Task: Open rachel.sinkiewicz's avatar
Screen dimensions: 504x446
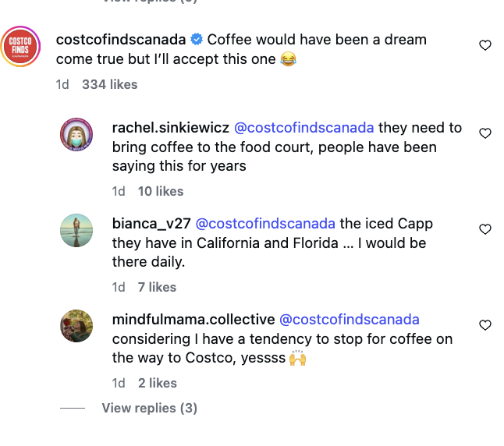Action: (x=77, y=136)
